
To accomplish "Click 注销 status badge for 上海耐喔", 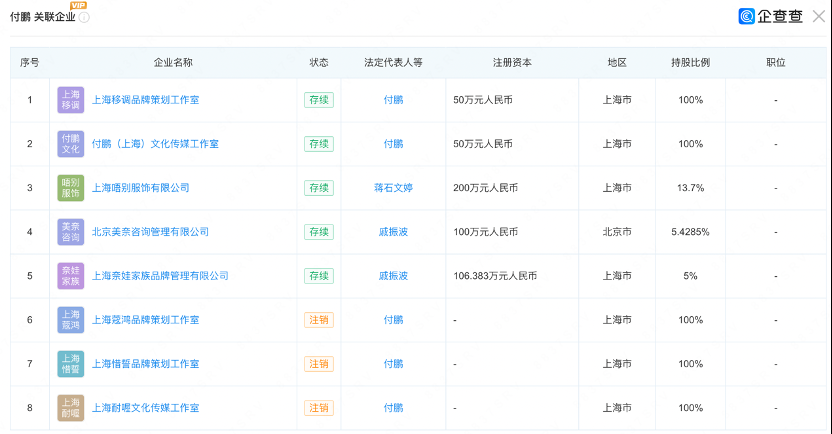I will click(x=319, y=408).
